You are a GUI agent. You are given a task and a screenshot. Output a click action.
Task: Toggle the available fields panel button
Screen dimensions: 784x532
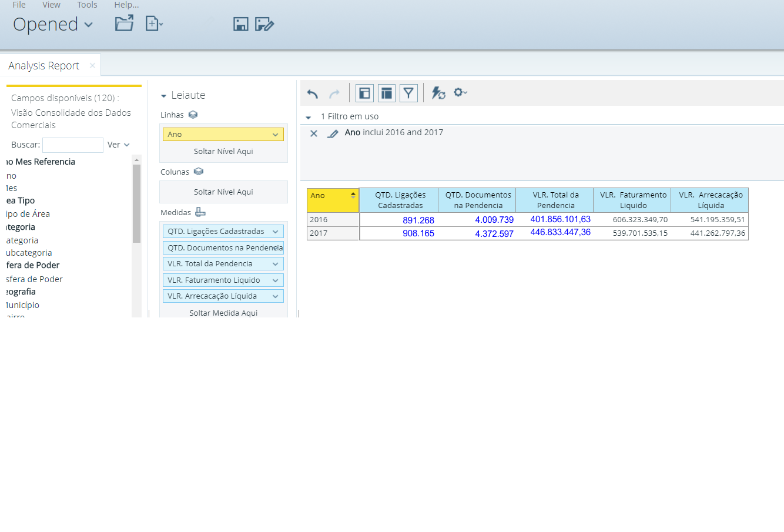coord(364,93)
